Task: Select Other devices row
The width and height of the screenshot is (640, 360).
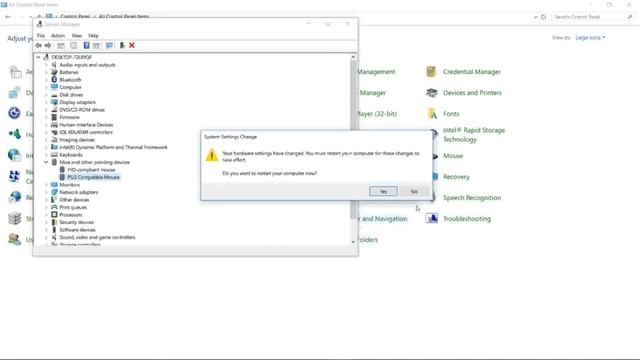Action: 74,200
